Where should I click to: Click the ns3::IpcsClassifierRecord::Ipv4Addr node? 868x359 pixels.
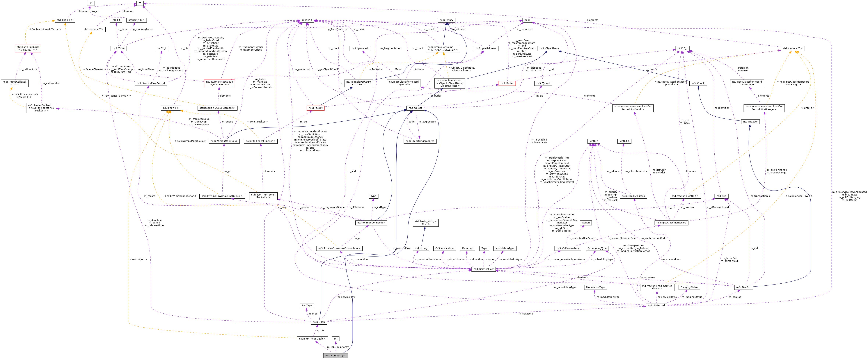pos(404,83)
